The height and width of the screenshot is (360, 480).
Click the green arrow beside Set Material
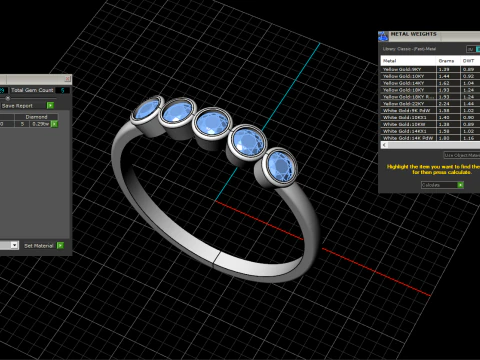click(x=60, y=246)
